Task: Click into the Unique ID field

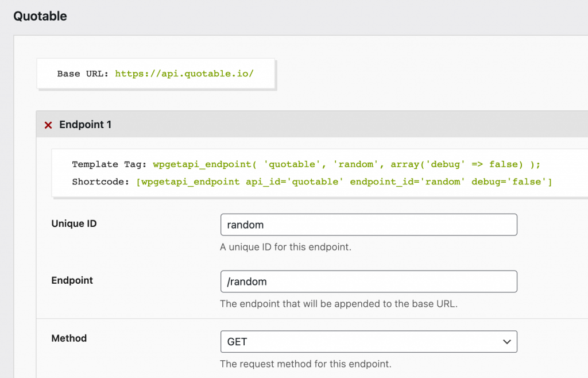Action: click(369, 225)
